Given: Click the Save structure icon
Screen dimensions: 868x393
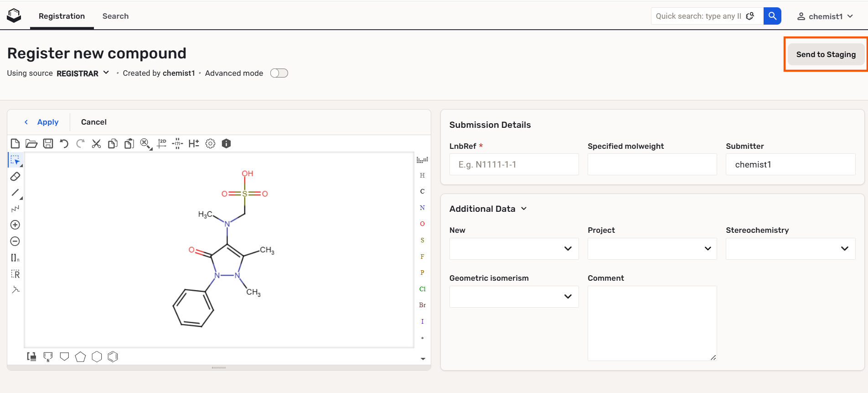Looking at the screenshot, I should (48, 144).
